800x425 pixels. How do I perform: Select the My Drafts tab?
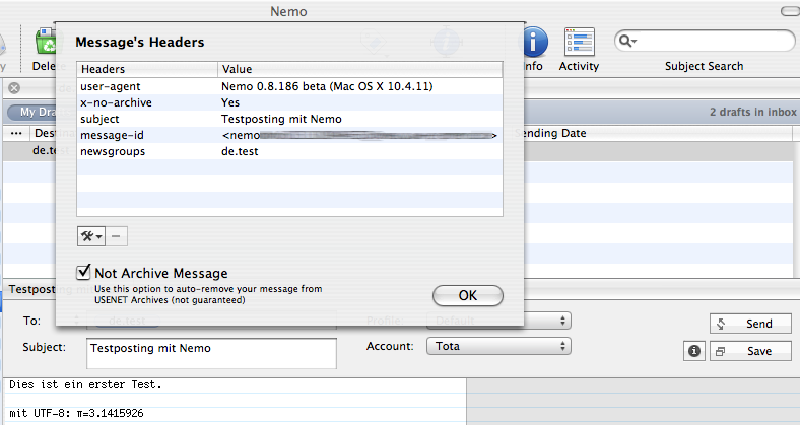coord(28,113)
